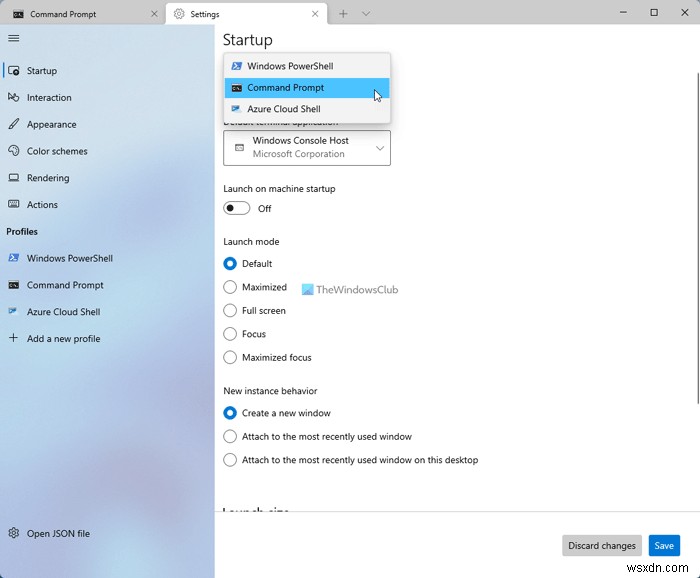Open Startup settings page
Image resolution: width=700 pixels, height=578 pixels.
pyautogui.click(x=107, y=71)
